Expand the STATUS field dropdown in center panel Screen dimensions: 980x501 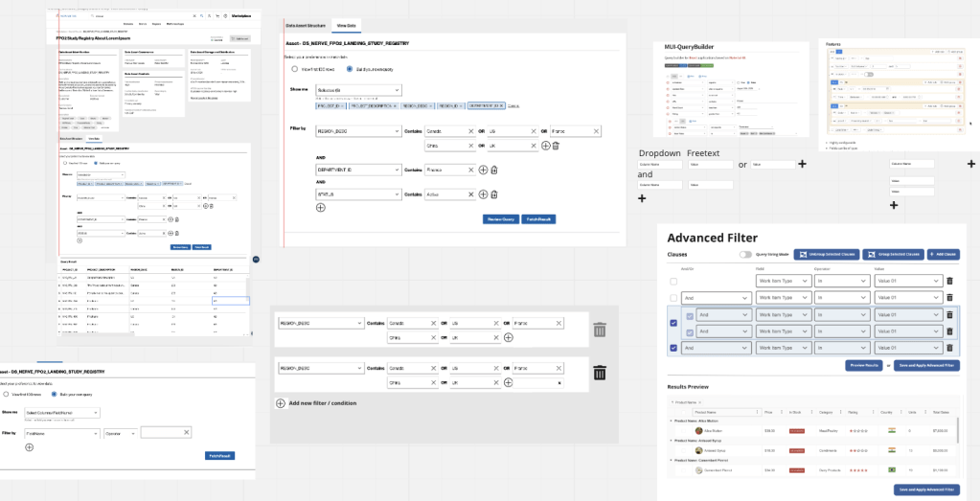click(357, 194)
